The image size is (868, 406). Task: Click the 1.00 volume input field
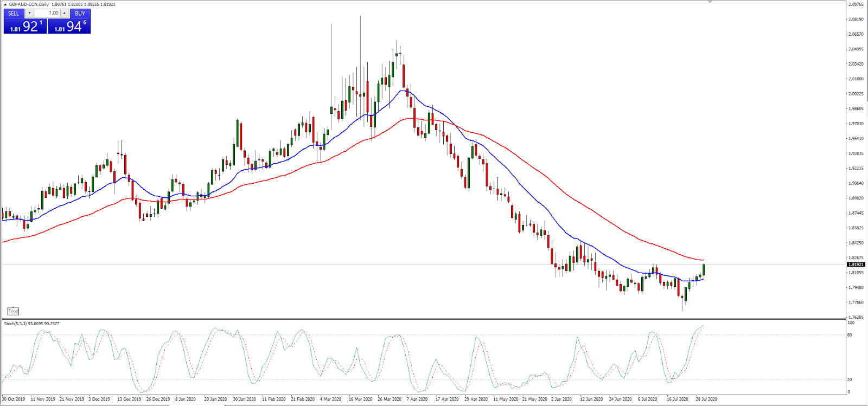point(47,14)
